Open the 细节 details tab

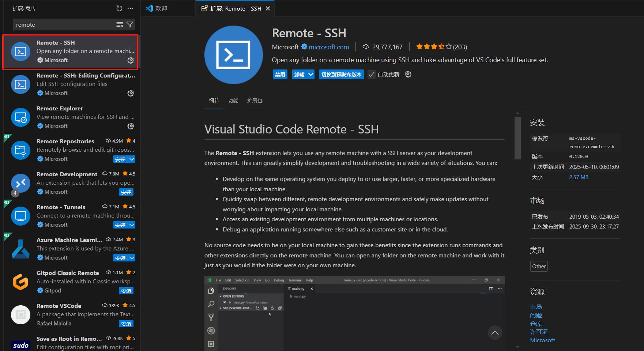pyautogui.click(x=214, y=101)
